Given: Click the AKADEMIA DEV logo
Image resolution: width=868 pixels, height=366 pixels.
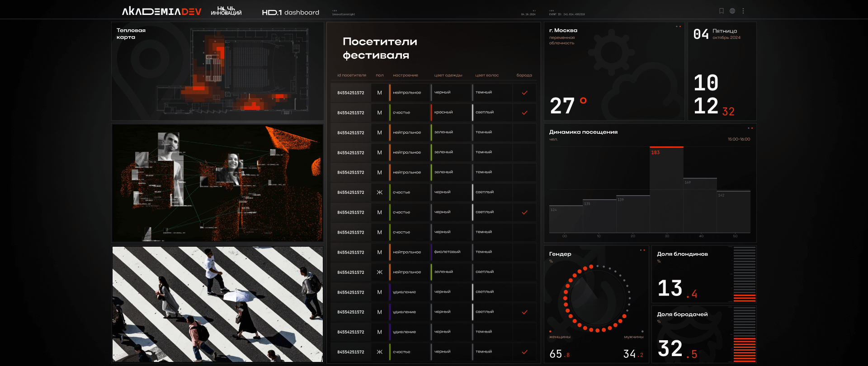Looking at the screenshot, I should point(161,11).
